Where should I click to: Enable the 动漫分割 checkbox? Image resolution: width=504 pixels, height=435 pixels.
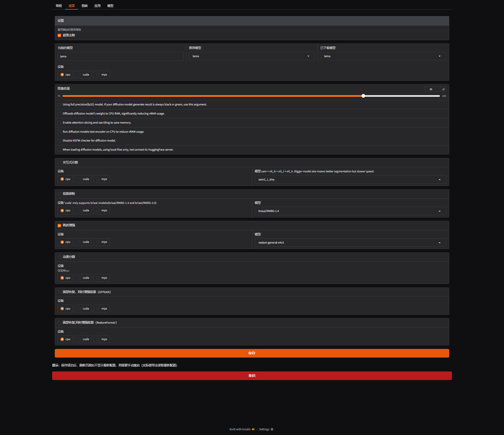(59, 257)
